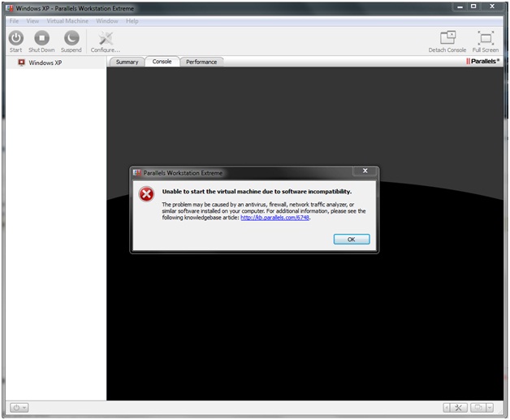Viewport: 510px width, 420px height.
Task: Expand the dropdown arrow beside screens icon
Action: click(490, 408)
